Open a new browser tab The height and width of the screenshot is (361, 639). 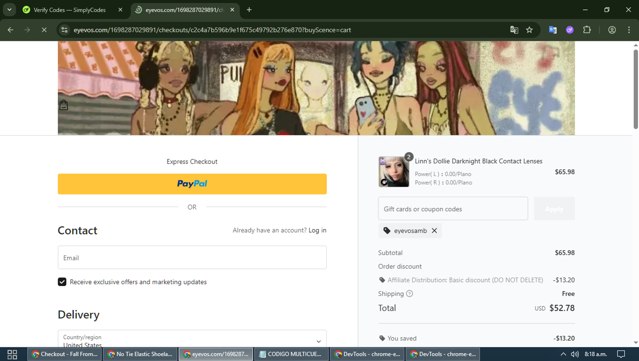point(249,10)
